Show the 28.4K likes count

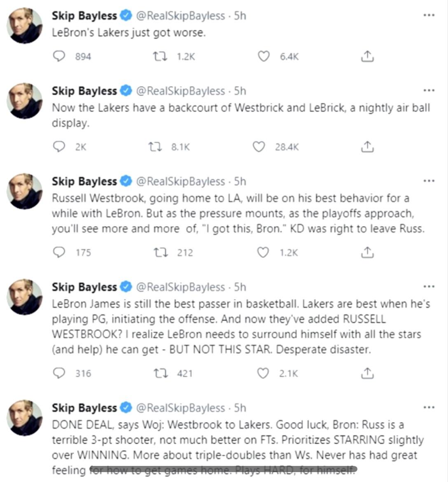click(287, 146)
